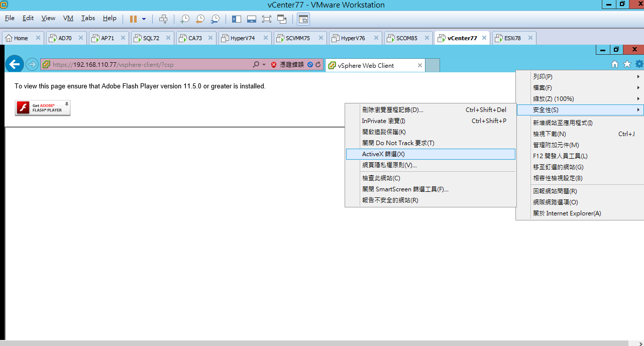644x346 pixels.
Task: Open F12 開發人員工具(L)
Action: [x=580, y=156]
